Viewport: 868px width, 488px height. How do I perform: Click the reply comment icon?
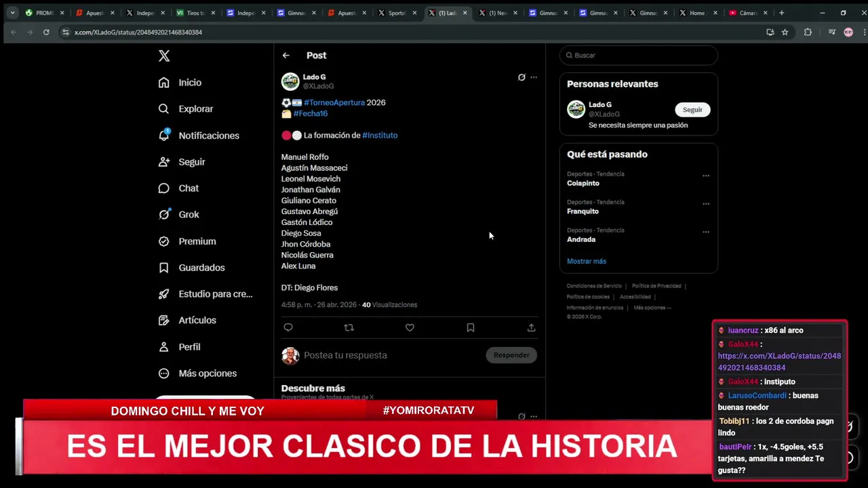pyautogui.click(x=288, y=328)
